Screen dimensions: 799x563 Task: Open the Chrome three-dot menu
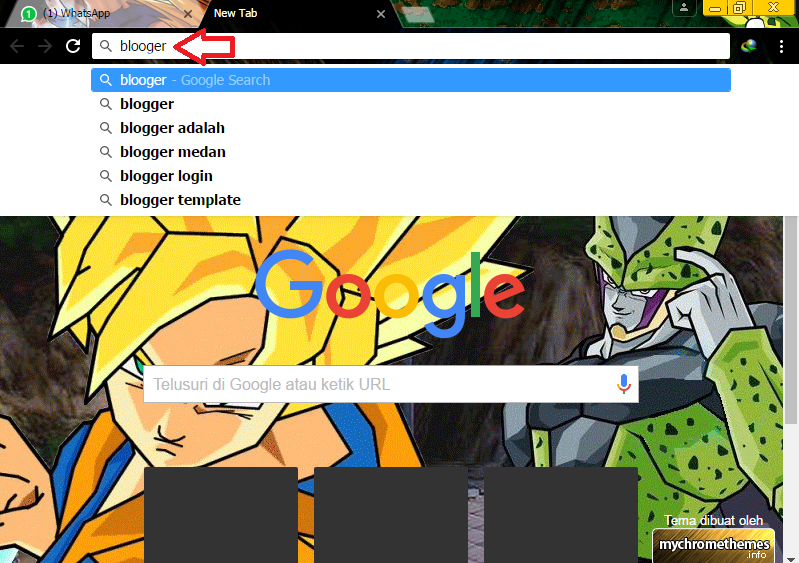point(781,46)
